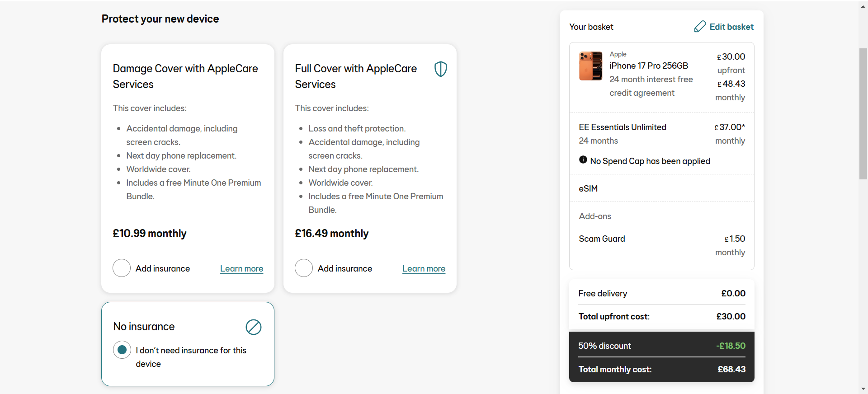Viewport: 868px width, 394px height.
Task: Click the page vertical scrollbar thumb
Action: pos(863,113)
